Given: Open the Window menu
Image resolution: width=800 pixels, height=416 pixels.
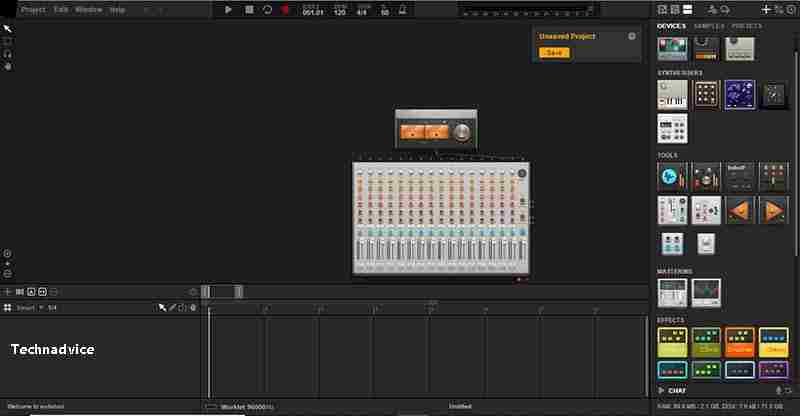Looking at the screenshot, I should coord(88,10).
